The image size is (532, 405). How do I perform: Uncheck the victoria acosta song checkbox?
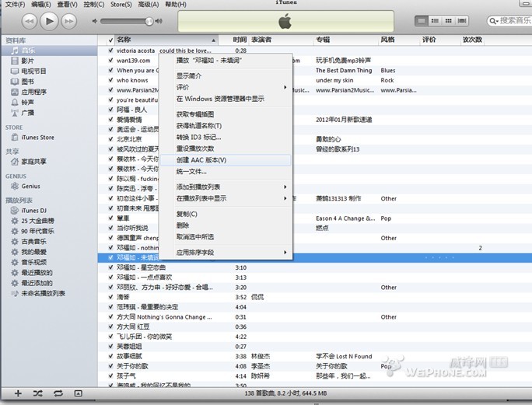pyautogui.click(x=110, y=51)
